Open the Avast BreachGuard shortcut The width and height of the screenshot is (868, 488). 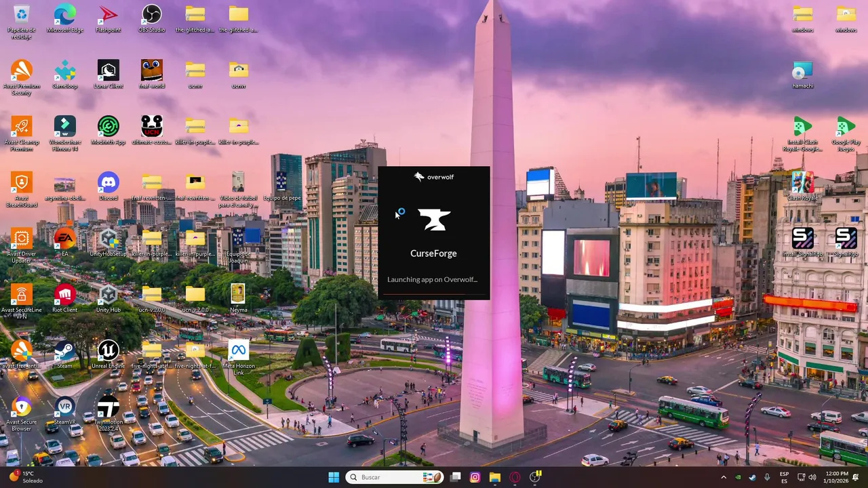point(21,190)
